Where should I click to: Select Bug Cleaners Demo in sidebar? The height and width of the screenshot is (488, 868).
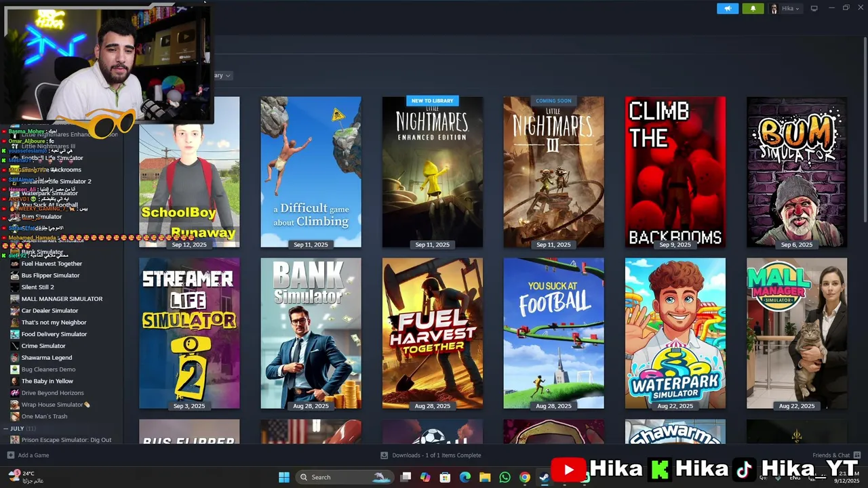click(x=48, y=369)
